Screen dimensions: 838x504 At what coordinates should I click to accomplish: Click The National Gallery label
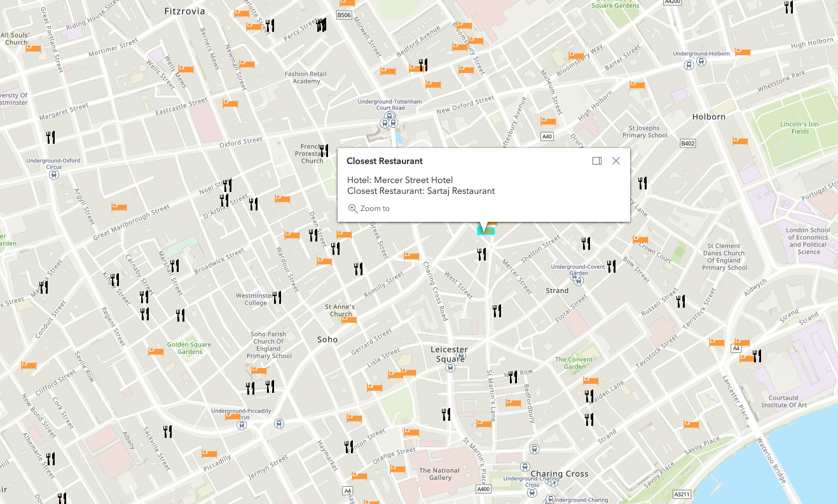point(439,474)
